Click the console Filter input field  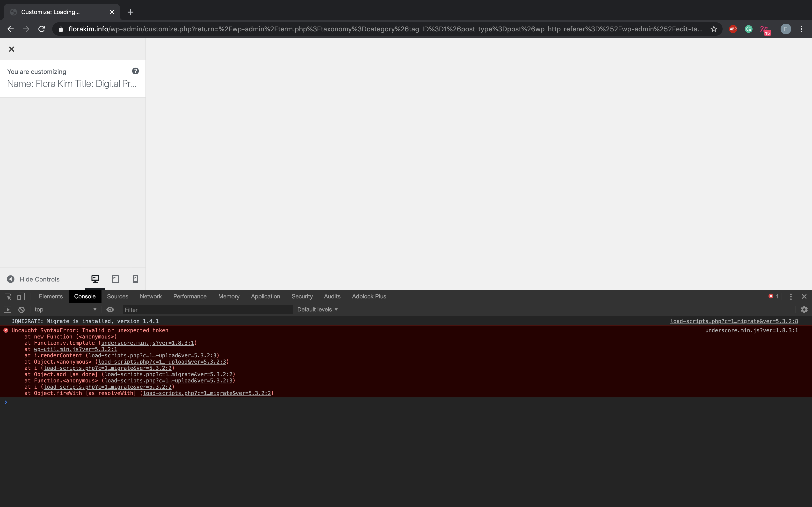(207, 310)
